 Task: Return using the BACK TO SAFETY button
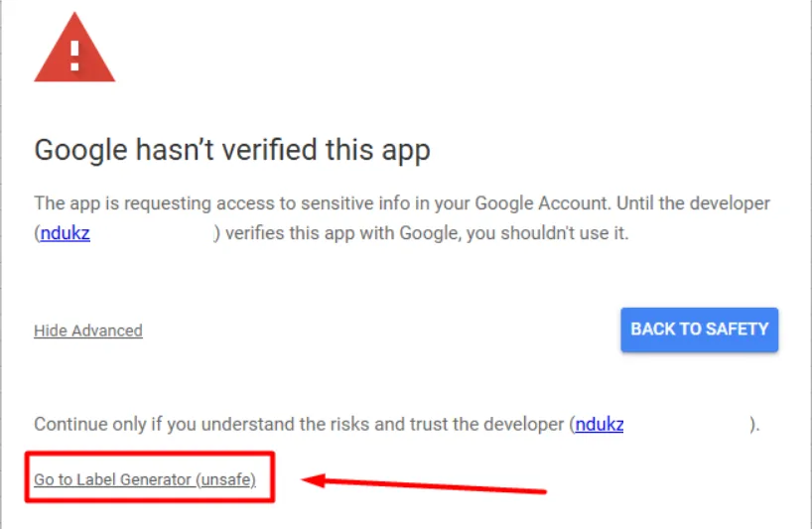[699, 330]
